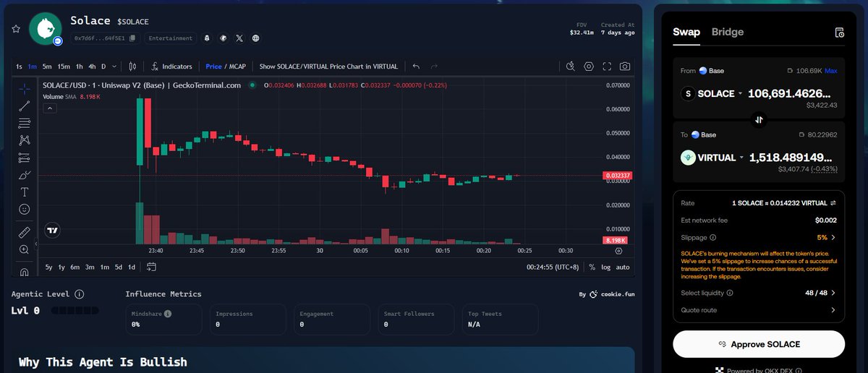Open the VIRTUAL token selector
The height and width of the screenshot is (373, 868).
[x=714, y=158]
